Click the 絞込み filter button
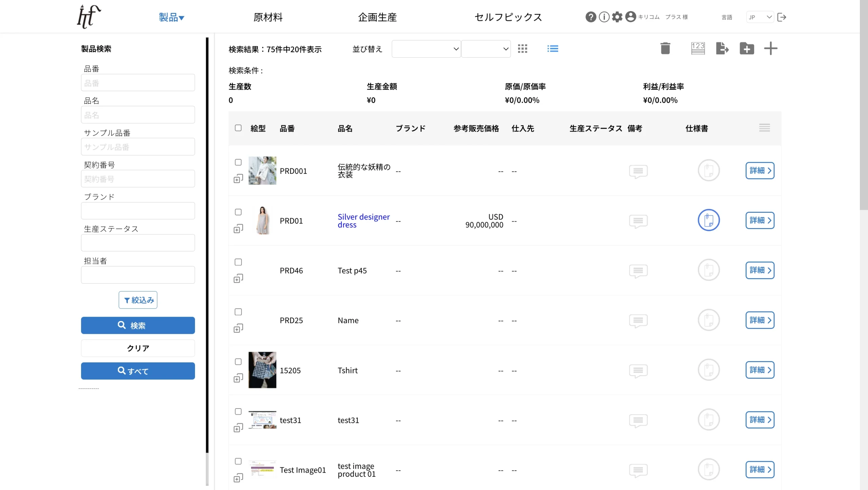 click(x=138, y=300)
